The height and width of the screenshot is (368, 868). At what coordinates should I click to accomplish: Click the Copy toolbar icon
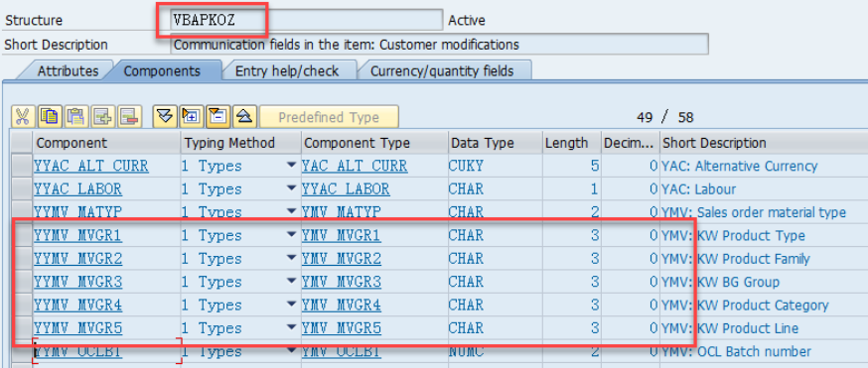pos(50,117)
